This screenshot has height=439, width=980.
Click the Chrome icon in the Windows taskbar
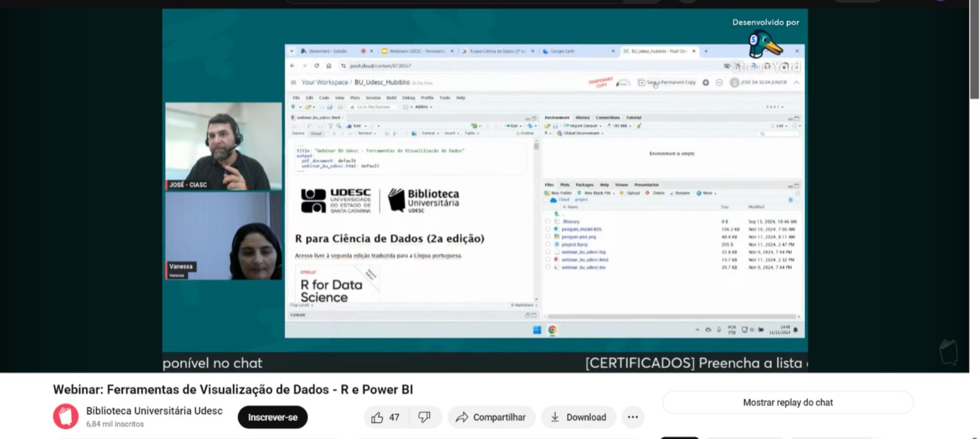(x=552, y=330)
